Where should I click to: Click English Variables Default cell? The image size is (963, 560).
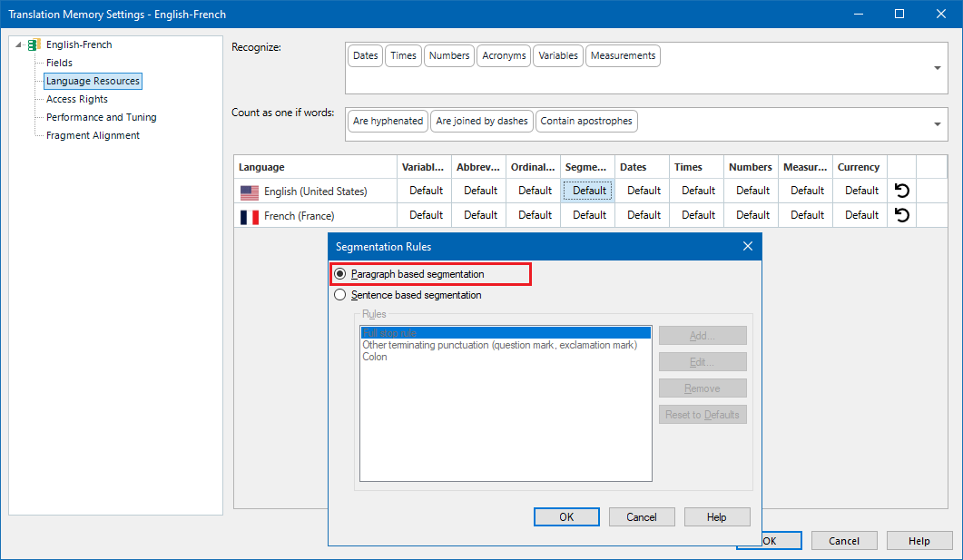[x=427, y=191]
